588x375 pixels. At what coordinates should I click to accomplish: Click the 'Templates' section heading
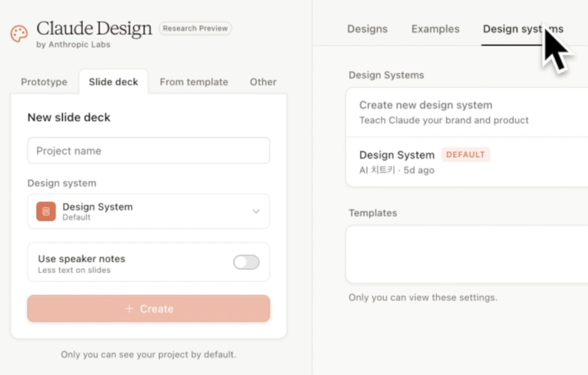[373, 213]
